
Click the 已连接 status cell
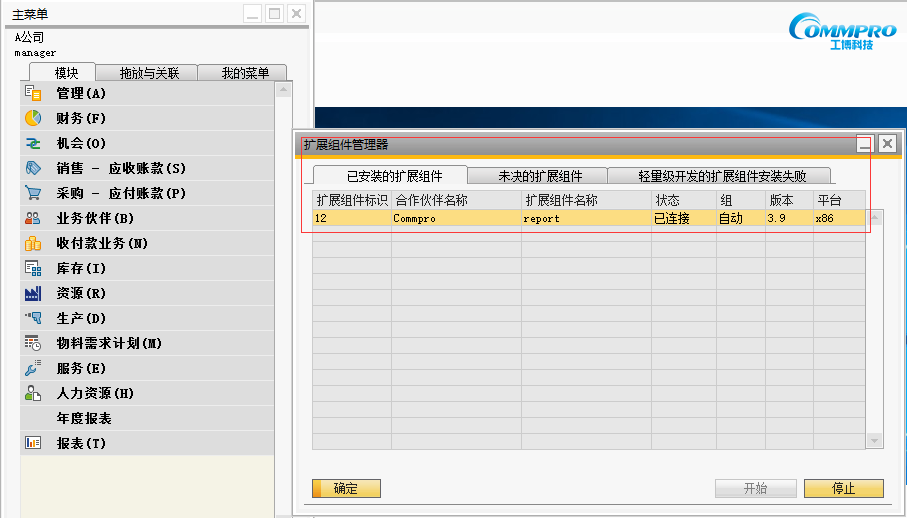684,218
